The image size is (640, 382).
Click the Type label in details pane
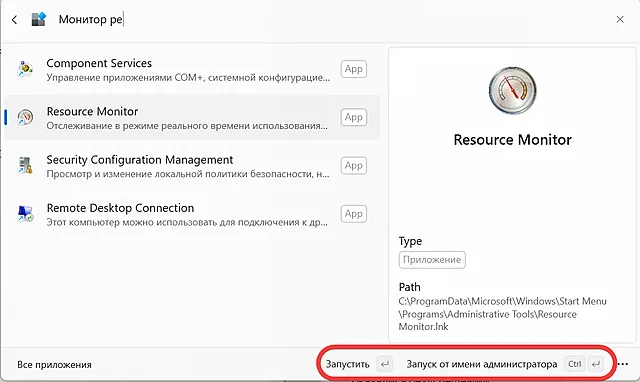click(x=410, y=241)
